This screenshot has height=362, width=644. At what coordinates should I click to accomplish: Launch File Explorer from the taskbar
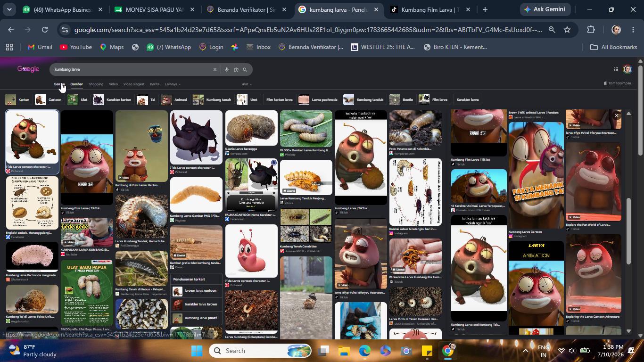pyautogui.click(x=344, y=351)
